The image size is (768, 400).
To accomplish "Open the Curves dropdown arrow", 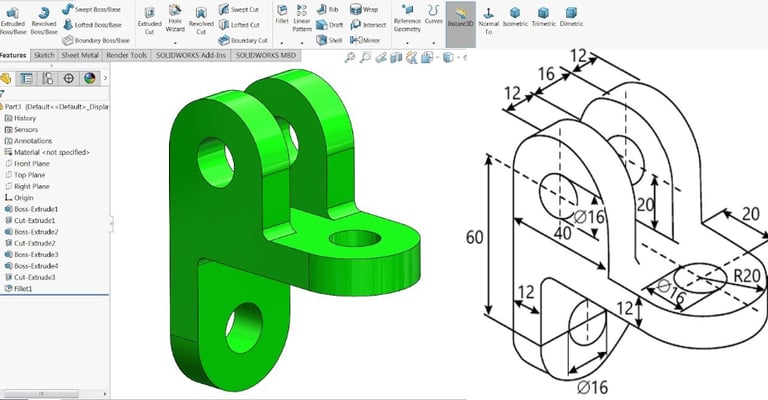I will [x=433, y=43].
